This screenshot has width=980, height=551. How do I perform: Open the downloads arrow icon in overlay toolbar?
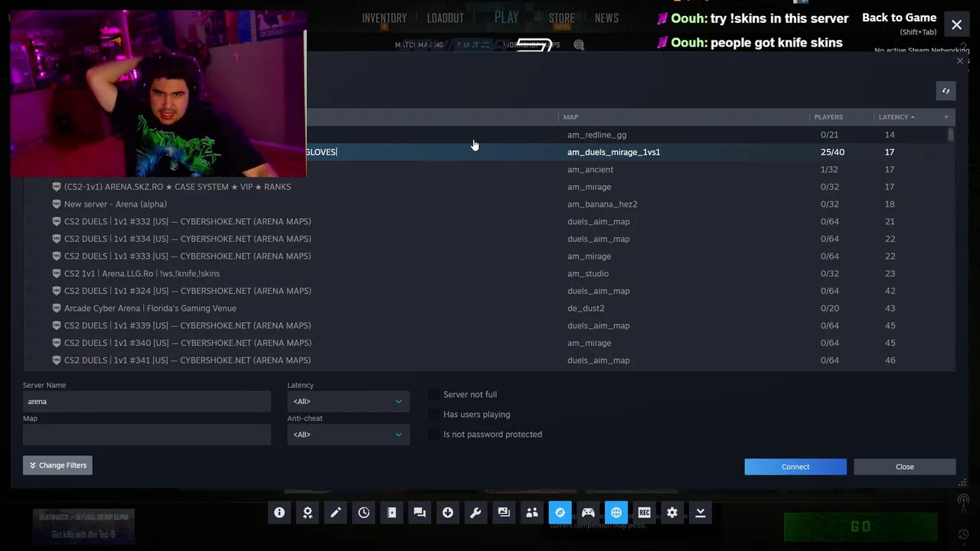point(448,513)
